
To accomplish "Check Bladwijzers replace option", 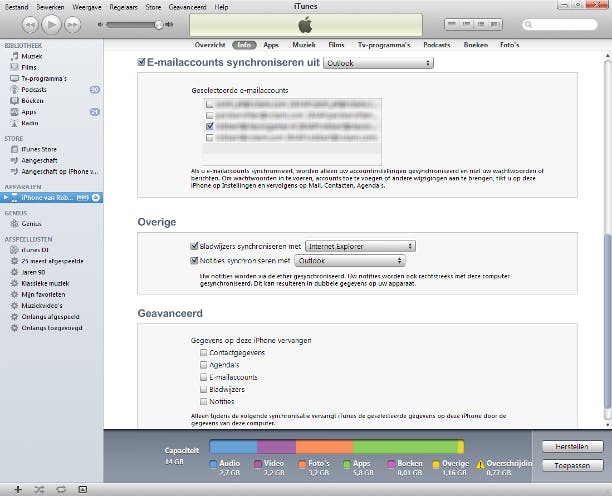I will click(x=203, y=389).
